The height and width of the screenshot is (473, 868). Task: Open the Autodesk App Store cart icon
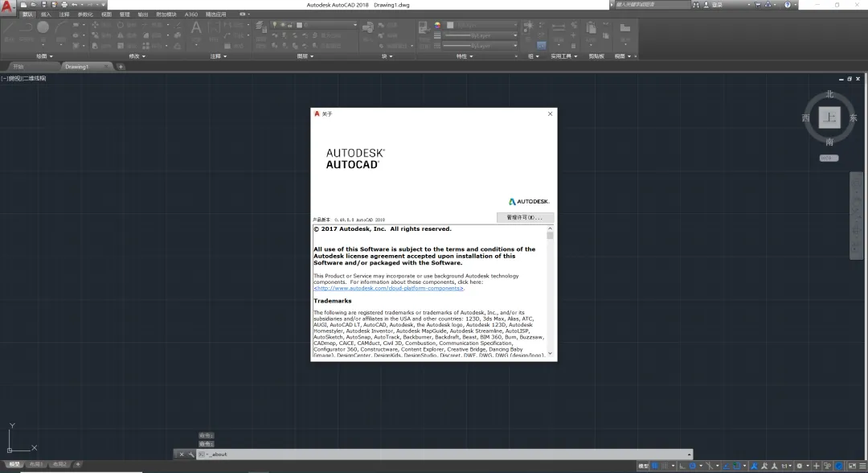click(x=758, y=5)
